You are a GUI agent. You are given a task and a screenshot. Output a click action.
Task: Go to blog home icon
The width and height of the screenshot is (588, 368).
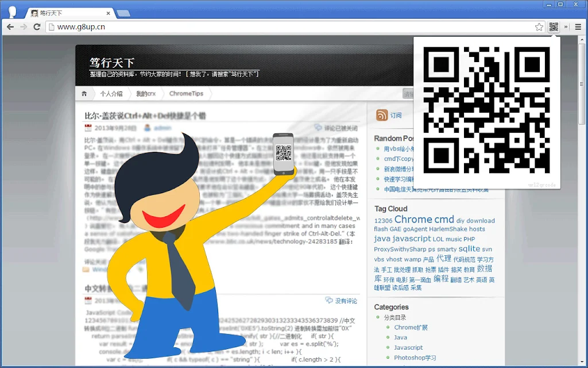click(84, 94)
